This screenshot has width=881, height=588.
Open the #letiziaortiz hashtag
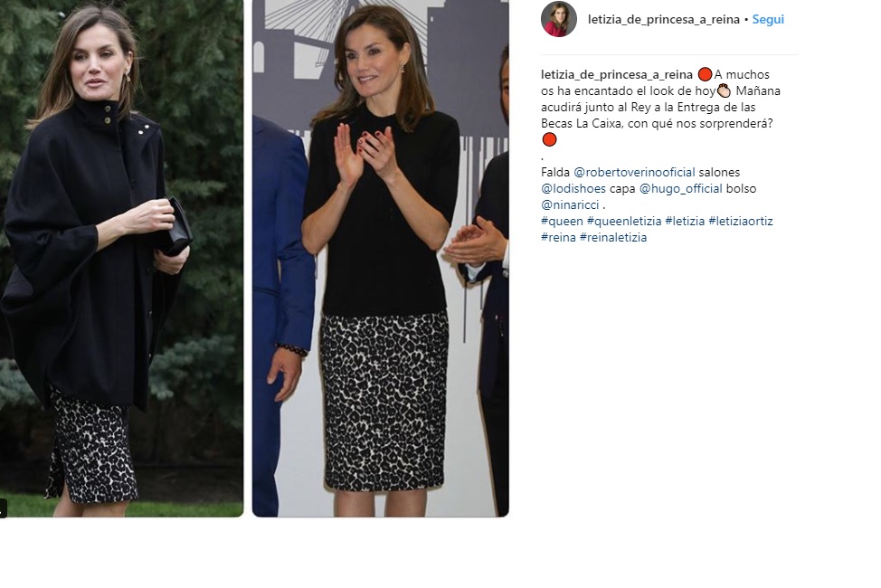(740, 222)
